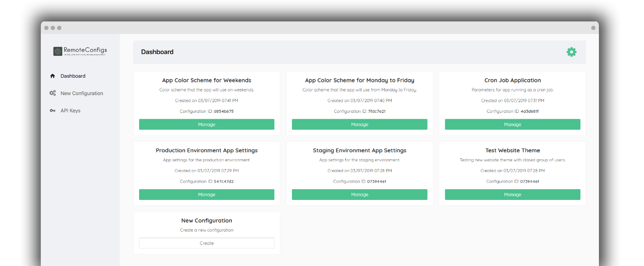Image resolution: width=644 pixels, height=266 pixels.
Task: Click the Dashboard header title
Action: 157,52
